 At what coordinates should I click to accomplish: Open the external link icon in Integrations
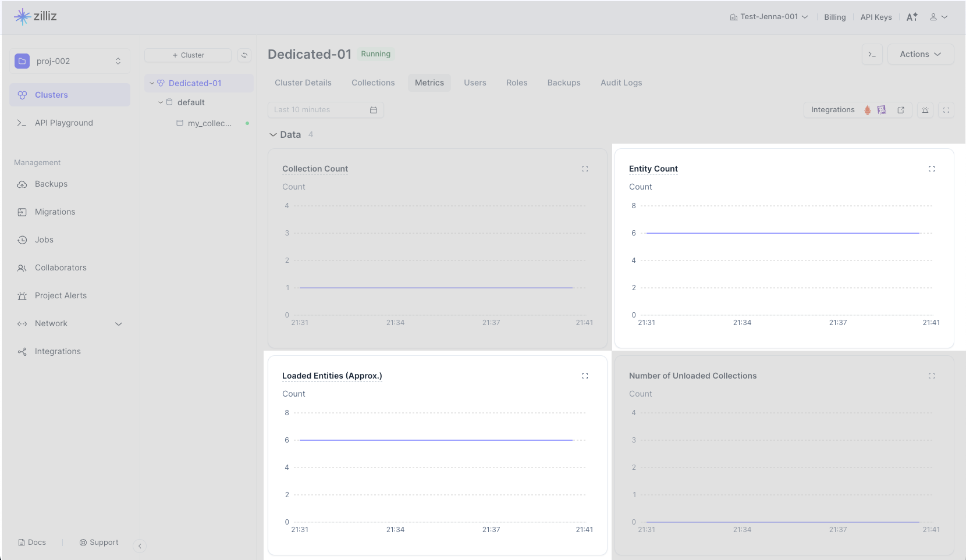tap(900, 110)
